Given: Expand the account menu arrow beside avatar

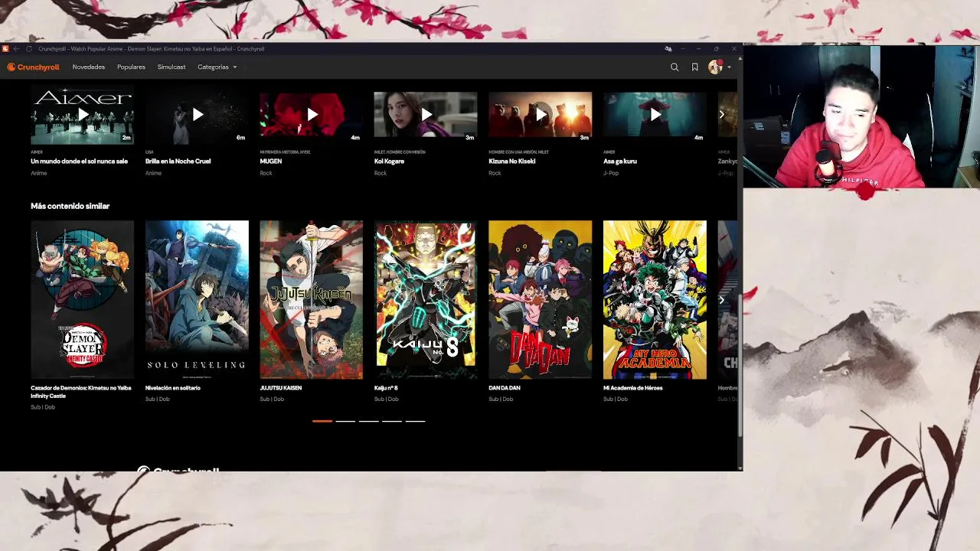Looking at the screenshot, I should pyautogui.click(x=729, y=67).
